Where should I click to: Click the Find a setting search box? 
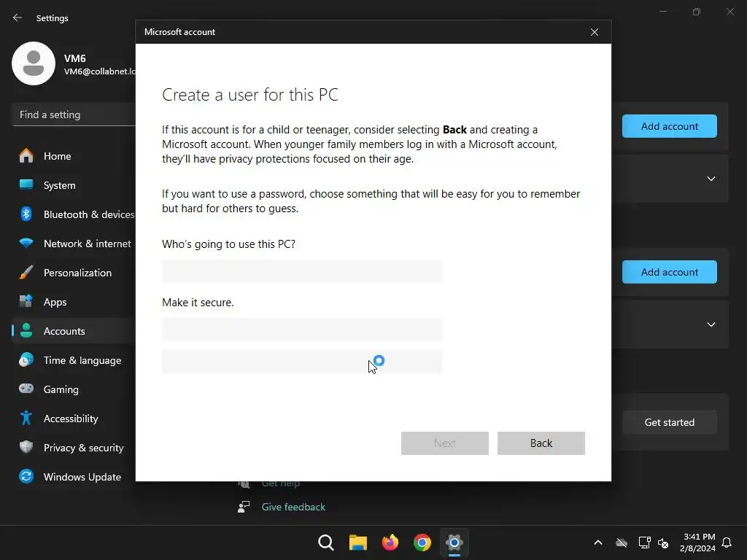point(74,114)
